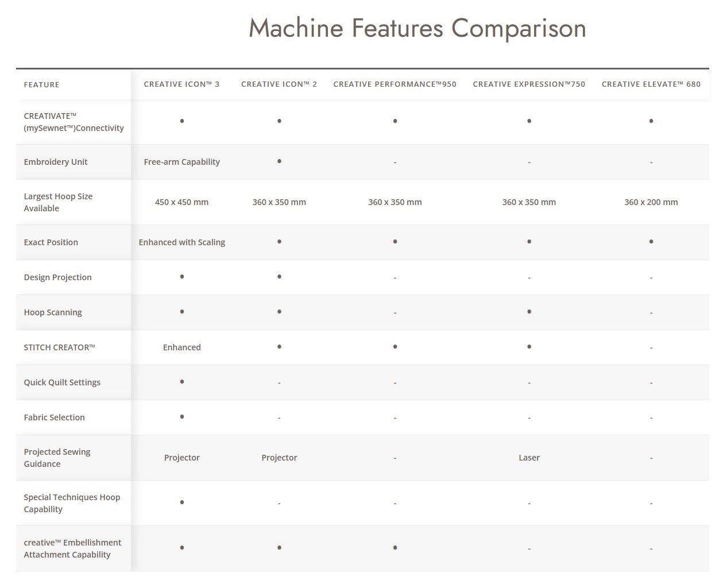Click the Quick Quilt Settings row label
This screenshot has height=588, width=727.
[62, 382]
